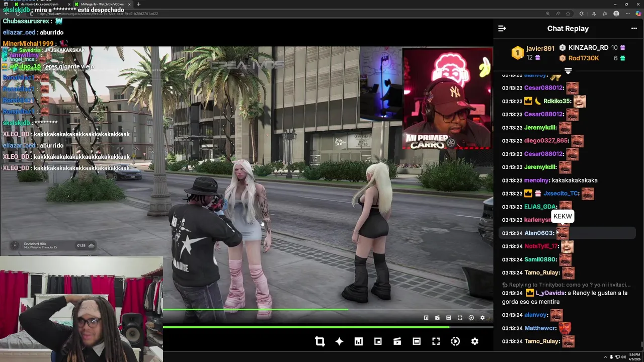Click the crown badge beside Jxsecito_TC
644x362 pixels.
528,194
